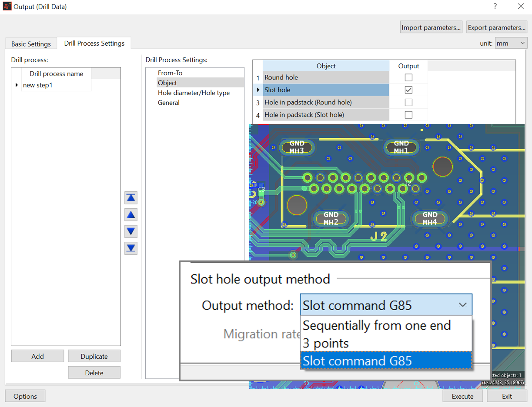
Task: Add a new drill process
Action: click(37, 356)
